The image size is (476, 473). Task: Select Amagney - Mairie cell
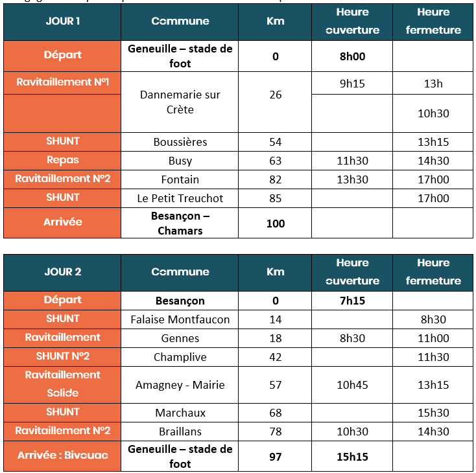180,385
